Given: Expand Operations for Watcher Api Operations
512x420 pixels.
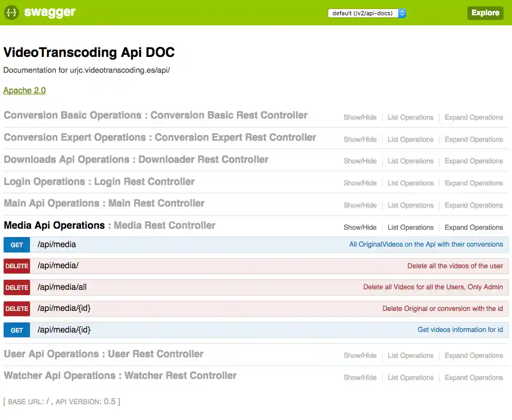Looking at the screenshot, I should tap(474, 378).
